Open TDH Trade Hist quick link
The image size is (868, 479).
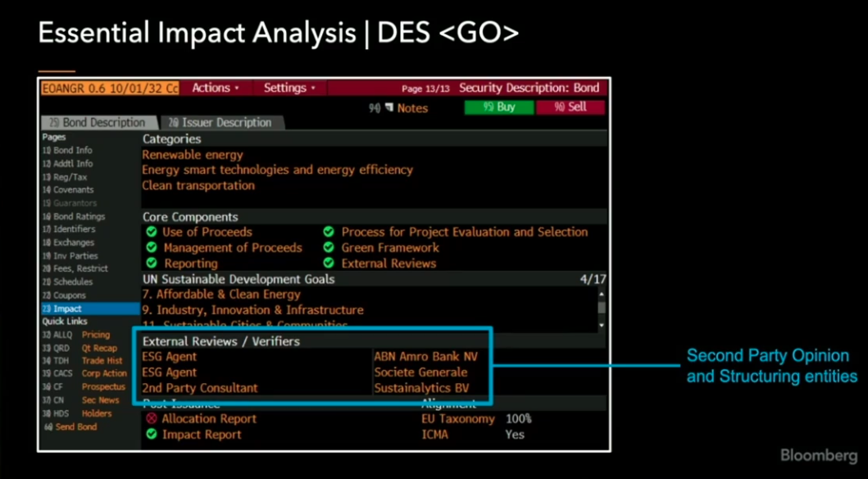click(83, 361)
